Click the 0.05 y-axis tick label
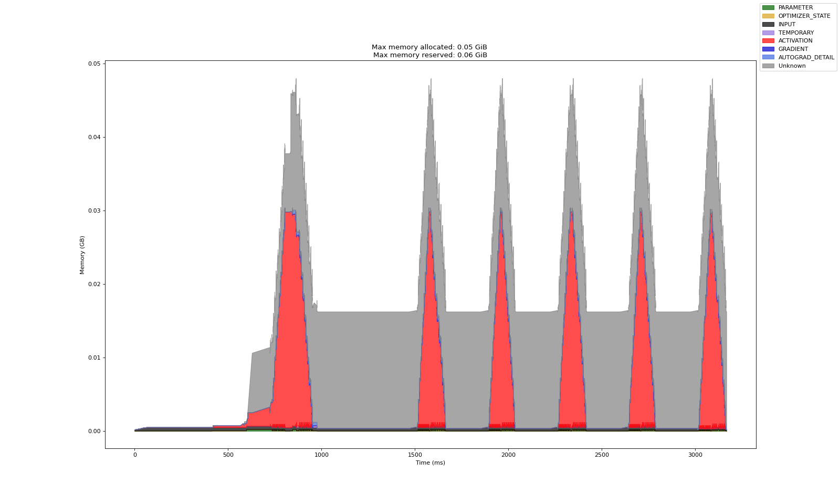Viewport: 840px width, 504px height. pyautogui.click(x=94, y=64)
